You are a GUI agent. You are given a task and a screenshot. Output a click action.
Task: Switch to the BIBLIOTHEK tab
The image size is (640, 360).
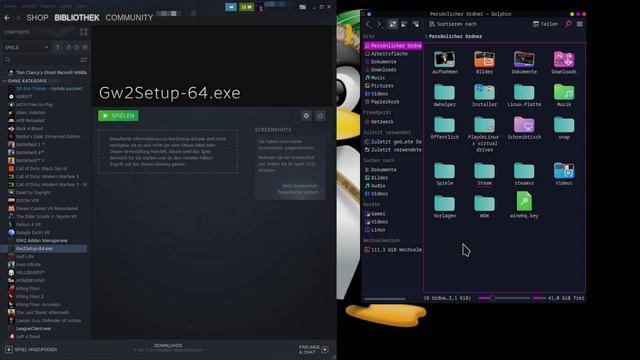(x=77, y=18)
